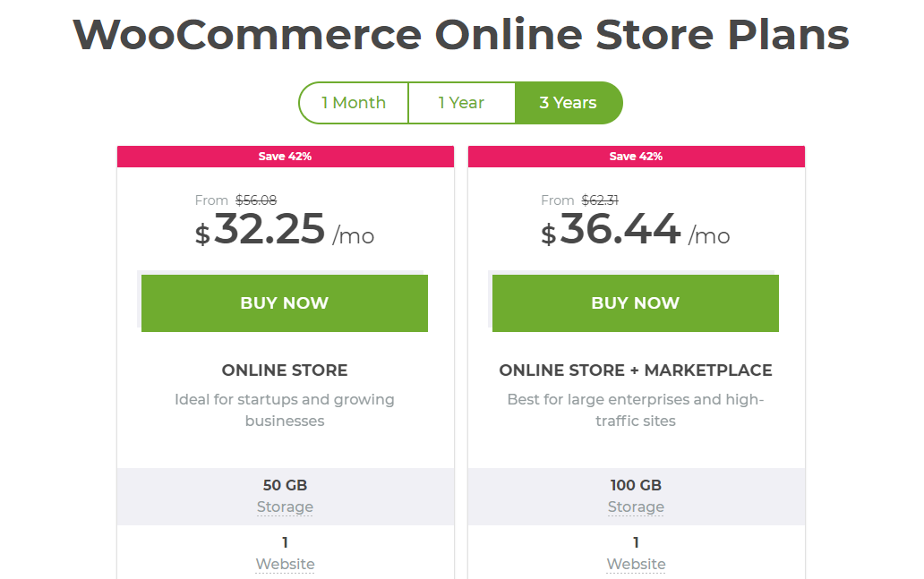Click Buy Now for the $32.25 plan
The image size is (924, 579).
(285, 303)
